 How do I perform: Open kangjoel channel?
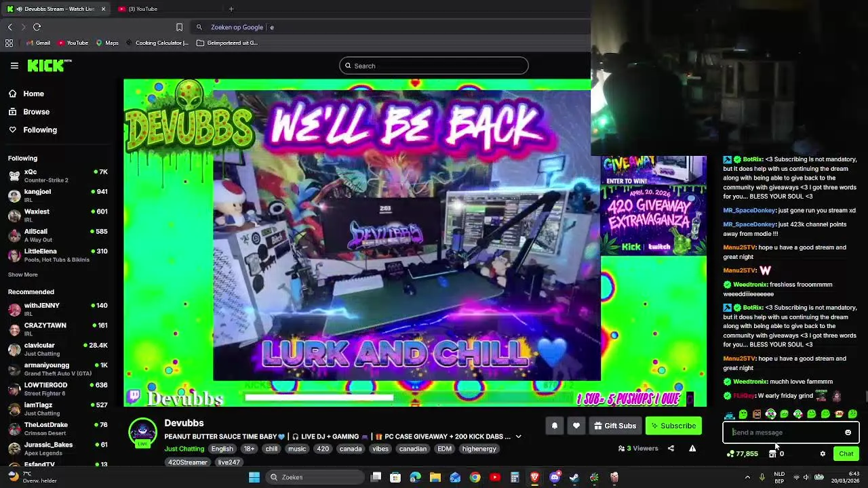(x=58, y=196)
